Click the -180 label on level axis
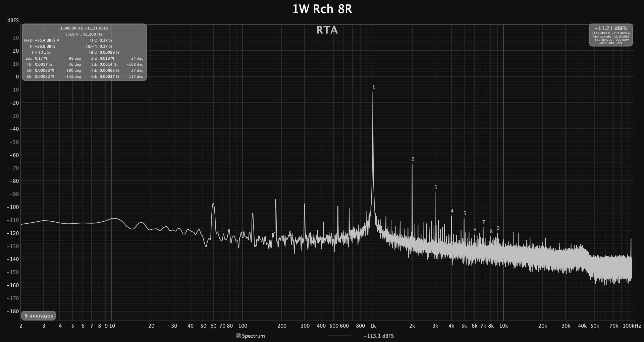The height and width of the screenshot is (342, 644). [x=13, y=311]
